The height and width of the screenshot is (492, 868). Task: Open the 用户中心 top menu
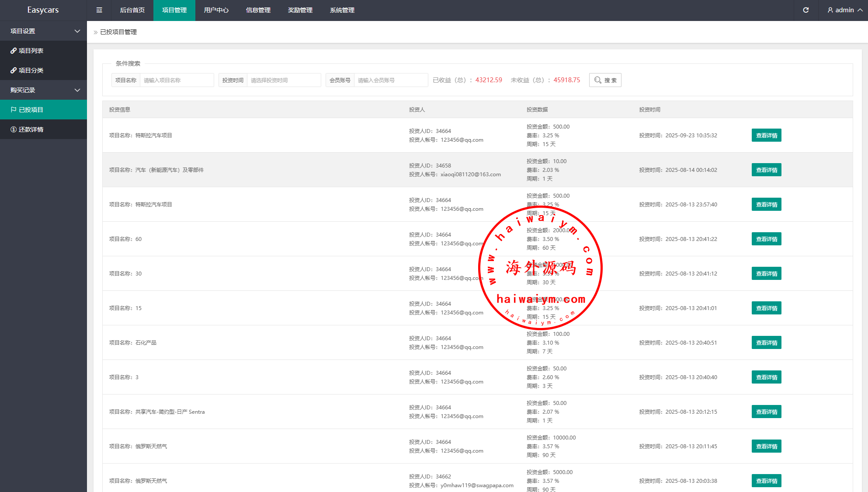(x=216, y=10)
